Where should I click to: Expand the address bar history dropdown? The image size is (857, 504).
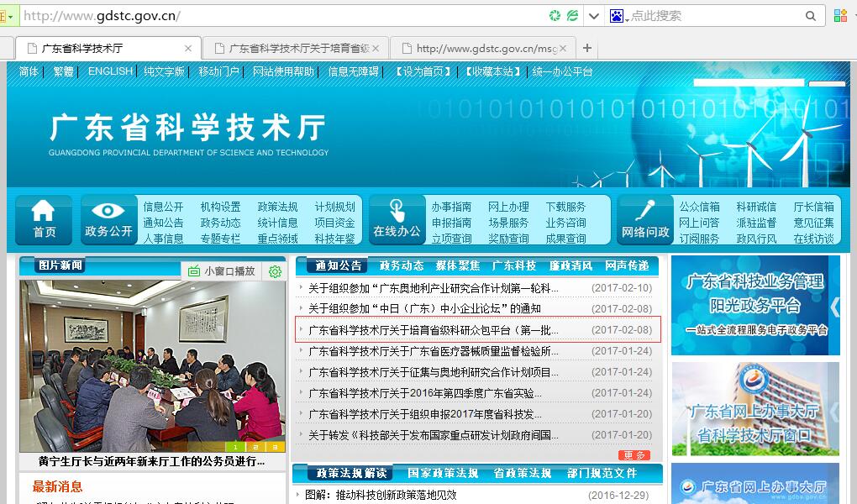(594, 16)
